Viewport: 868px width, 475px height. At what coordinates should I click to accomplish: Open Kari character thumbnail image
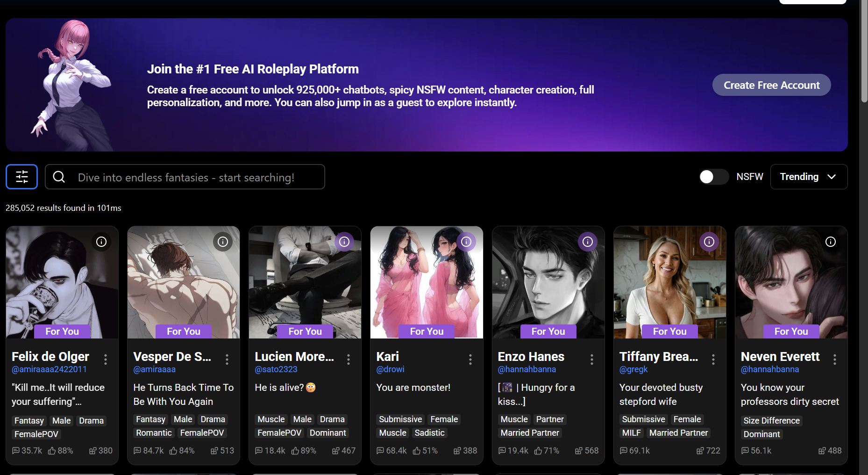427,282
